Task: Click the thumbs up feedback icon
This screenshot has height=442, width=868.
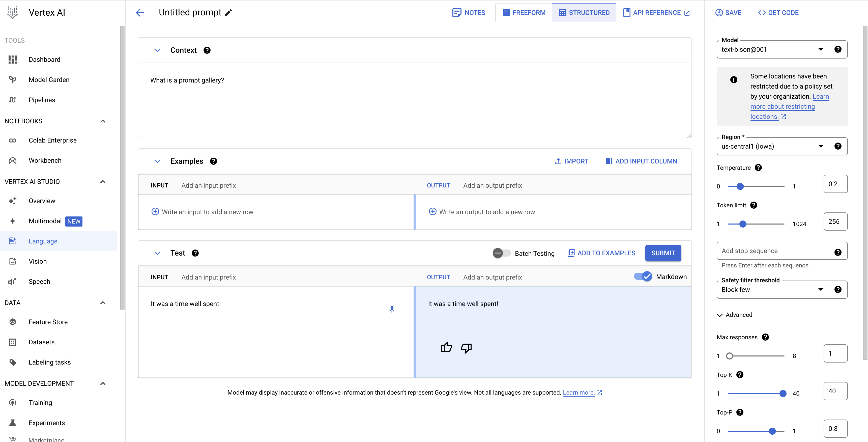Action: pos(446,347)
